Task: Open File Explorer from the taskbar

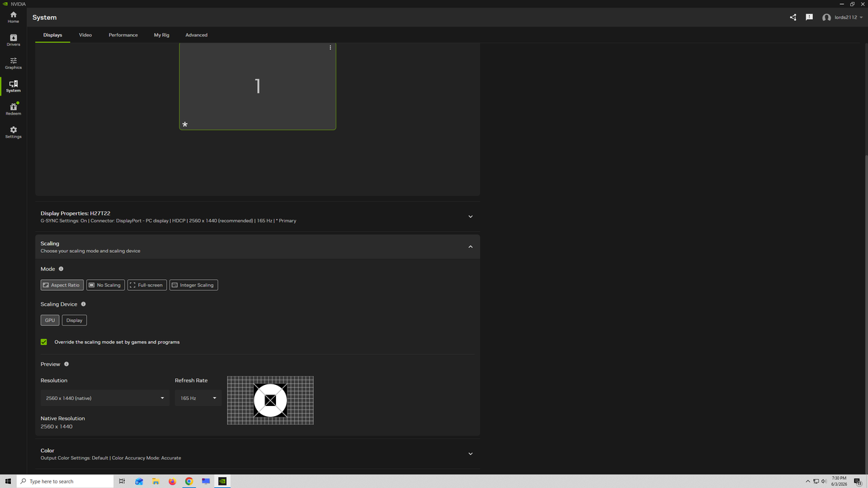Action: (x=156, y=481)
